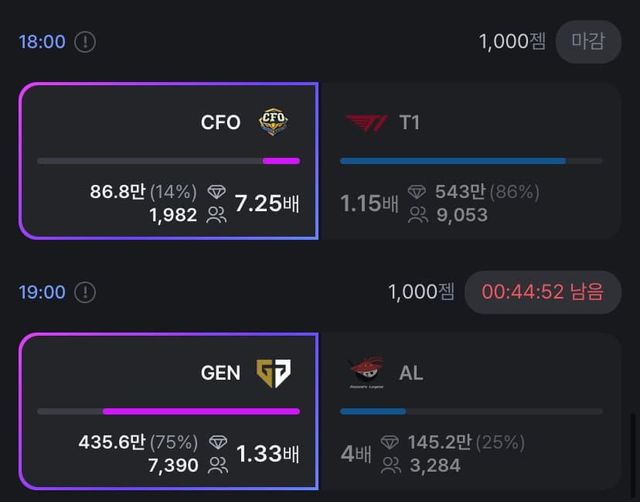Screen dimensions: 640x502
Task: Click the CFO team logo
Action: pyautogui.click(x=273, y=122)
